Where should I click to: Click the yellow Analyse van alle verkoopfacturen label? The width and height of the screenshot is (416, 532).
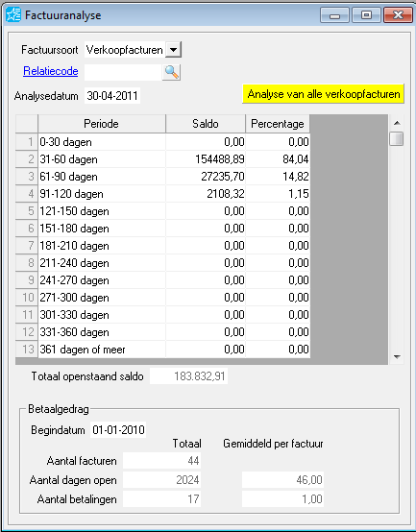324,94
